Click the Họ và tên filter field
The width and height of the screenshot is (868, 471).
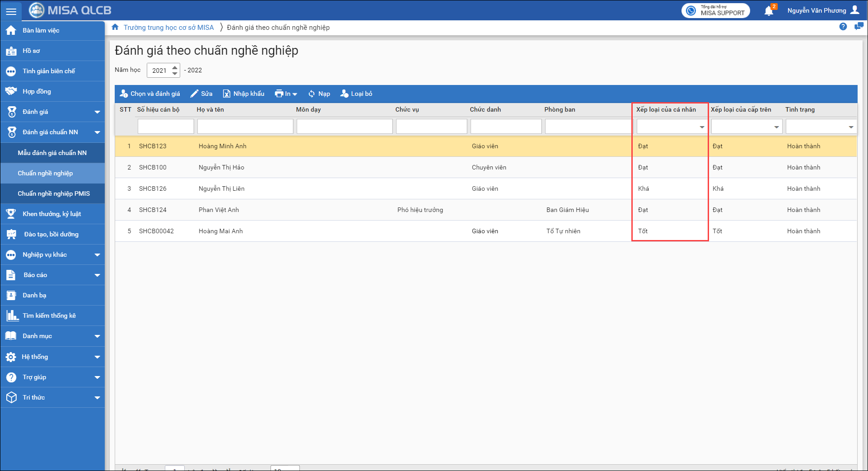245,127
